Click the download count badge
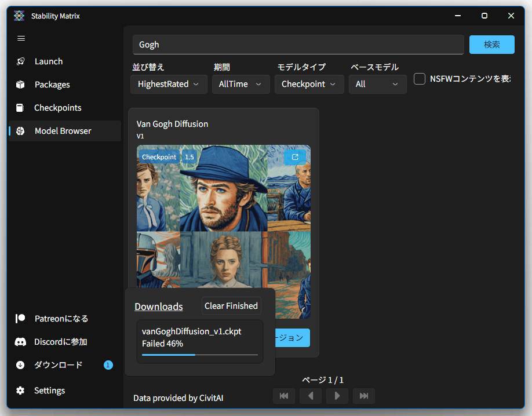532x416 pixels. point(108,365)
